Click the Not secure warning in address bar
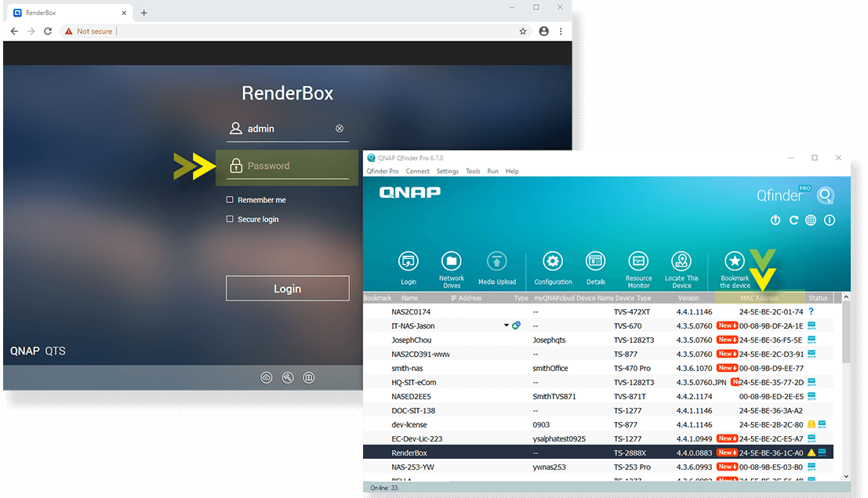Image resolution: width=868 pixels, height=498 pixels. [89, 31]
